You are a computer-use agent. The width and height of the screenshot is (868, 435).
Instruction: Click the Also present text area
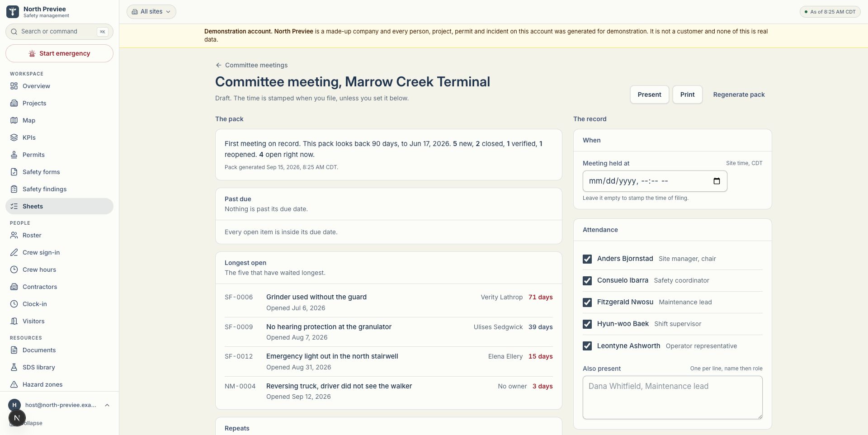click(x=672, y=397)
